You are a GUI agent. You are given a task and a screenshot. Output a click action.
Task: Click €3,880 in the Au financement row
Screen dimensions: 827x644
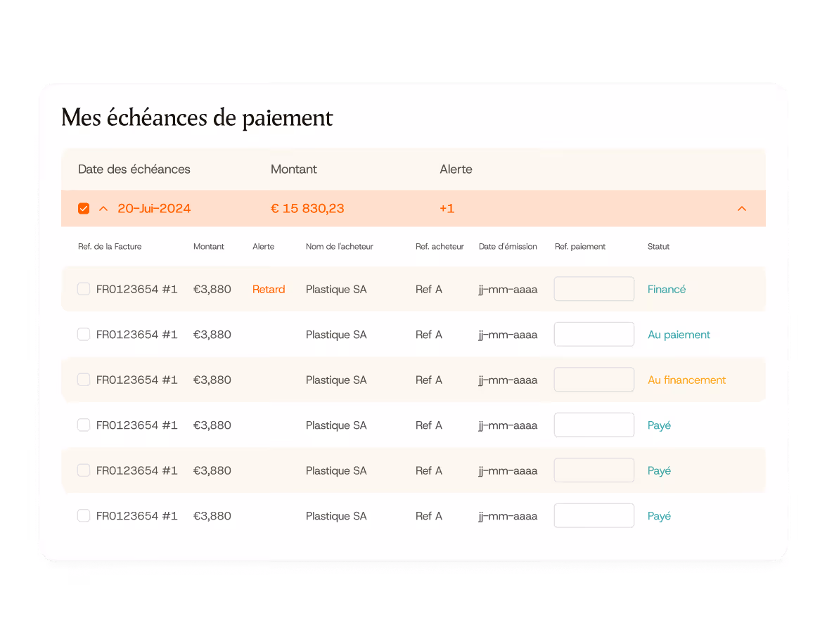click(212, 380)
